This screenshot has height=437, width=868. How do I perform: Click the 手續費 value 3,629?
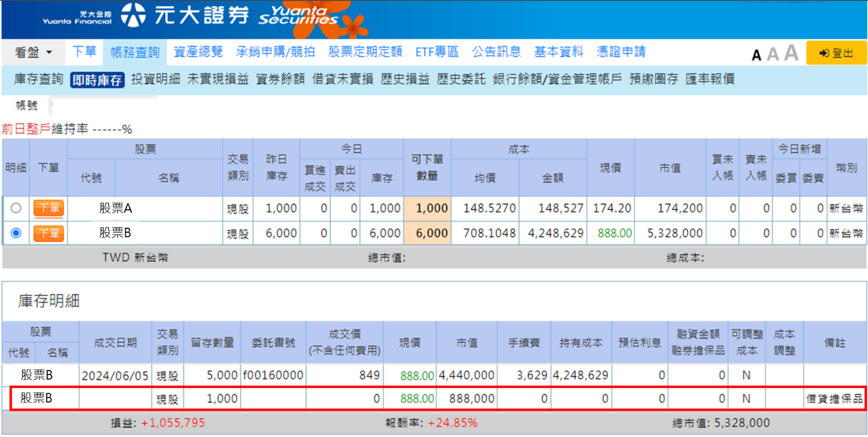pyautogui.click(x=532, y=376)
